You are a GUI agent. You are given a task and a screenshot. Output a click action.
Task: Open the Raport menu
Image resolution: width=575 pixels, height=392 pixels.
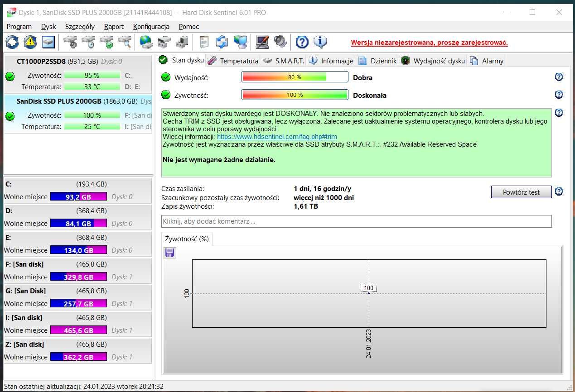point(114,27)
